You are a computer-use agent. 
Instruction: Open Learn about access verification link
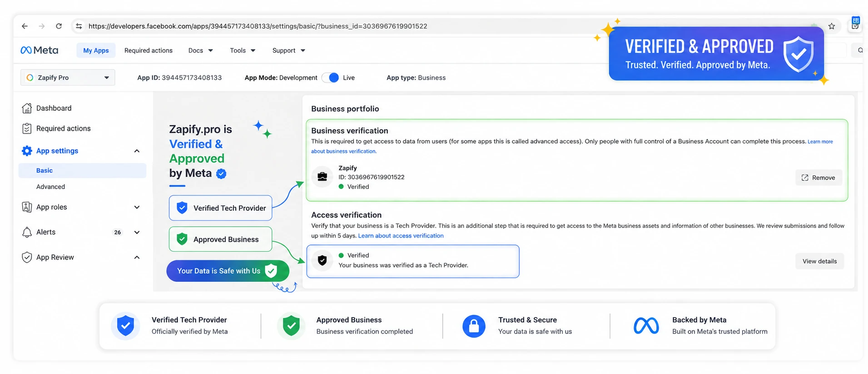(401, 236)
